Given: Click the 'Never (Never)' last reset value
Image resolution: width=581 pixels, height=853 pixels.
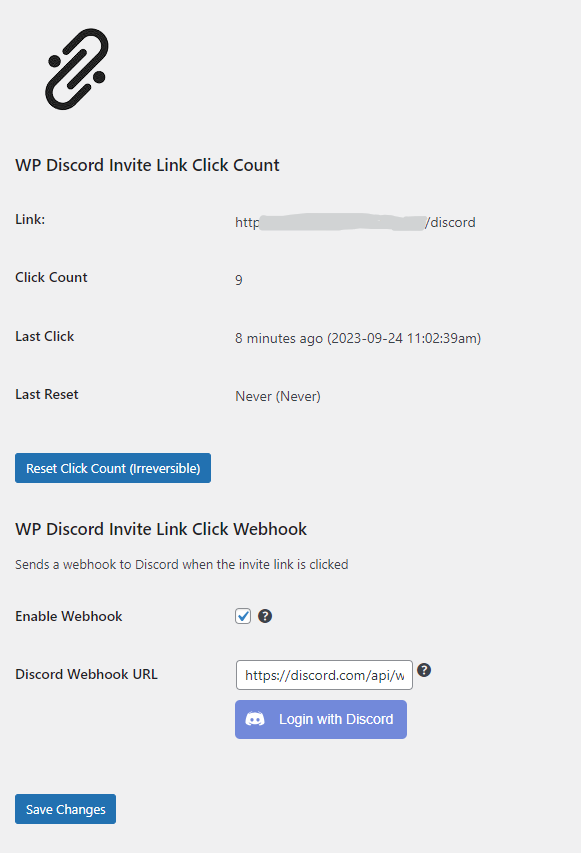Looking at the screenshot, I should (x=277, y=396).
